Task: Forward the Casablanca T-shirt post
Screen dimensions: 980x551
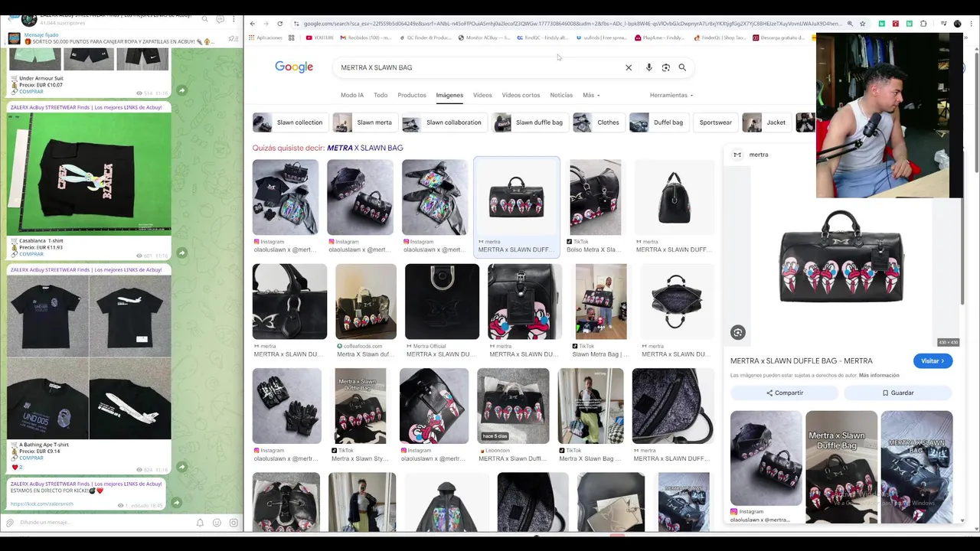Action: (x=182, y=253)
